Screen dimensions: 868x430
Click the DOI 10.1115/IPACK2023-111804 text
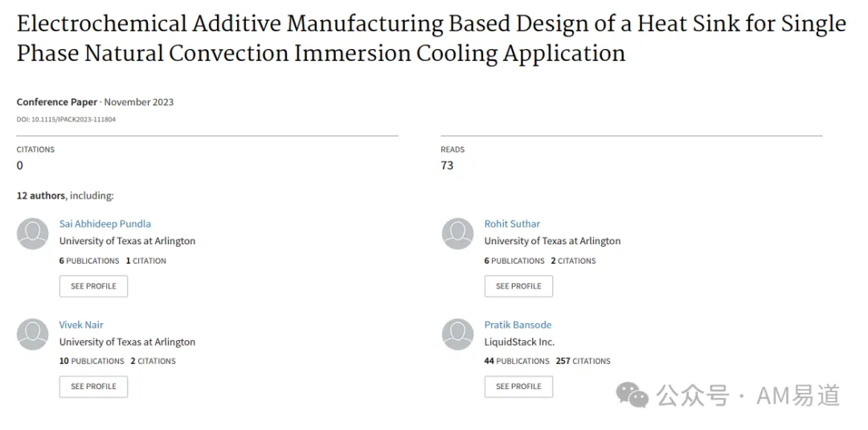pos(66,119)
